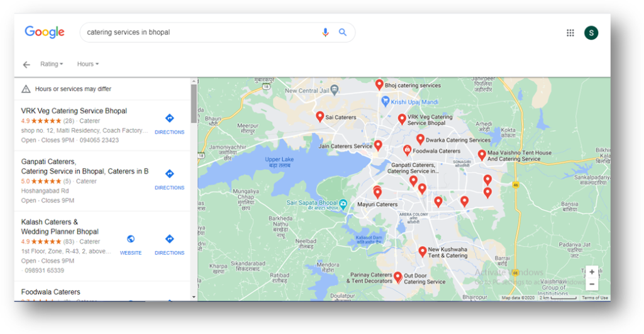
Task: Click Sair Sapata Bhopal camera marker
Action: click(343, 203)
